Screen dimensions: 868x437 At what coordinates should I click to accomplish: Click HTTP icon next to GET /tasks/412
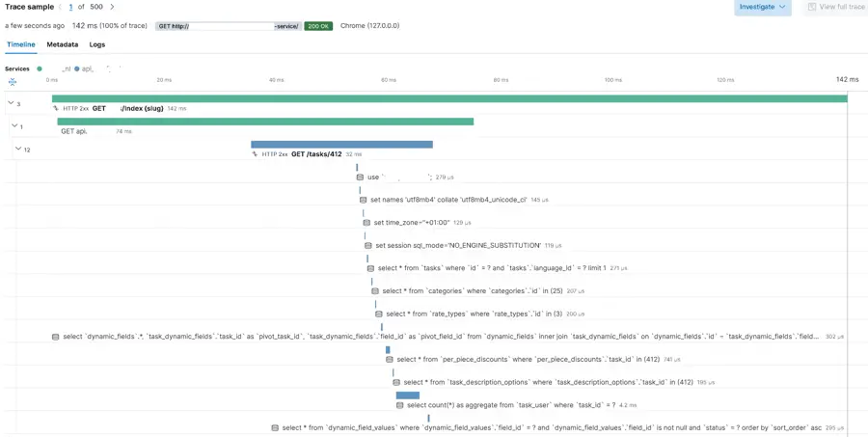[x=258, y=154]
